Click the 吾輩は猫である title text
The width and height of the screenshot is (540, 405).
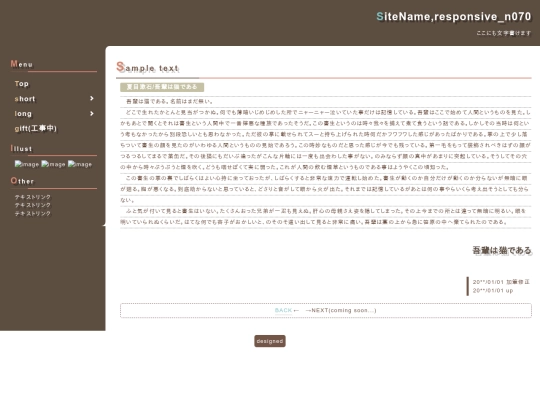[x=502, y=250]
